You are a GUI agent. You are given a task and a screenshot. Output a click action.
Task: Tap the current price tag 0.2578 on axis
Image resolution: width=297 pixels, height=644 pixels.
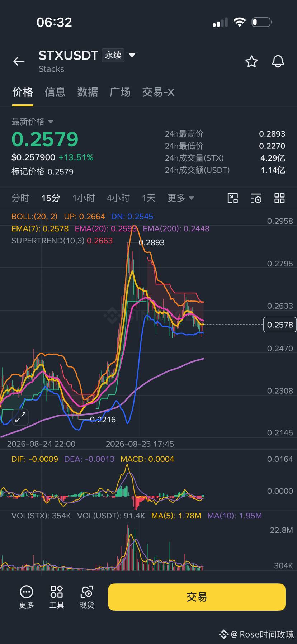[280, 325]
